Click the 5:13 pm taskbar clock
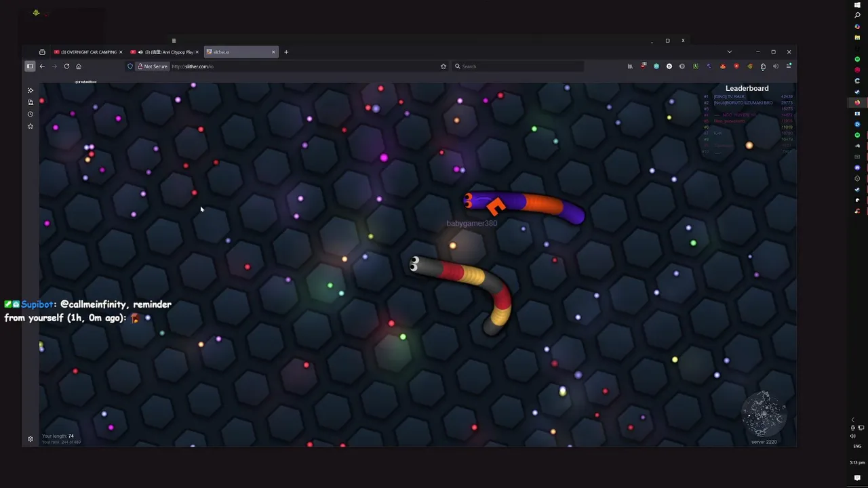This screenshot has height=488, width=868. pyautogui.click(x=857, y=462)
